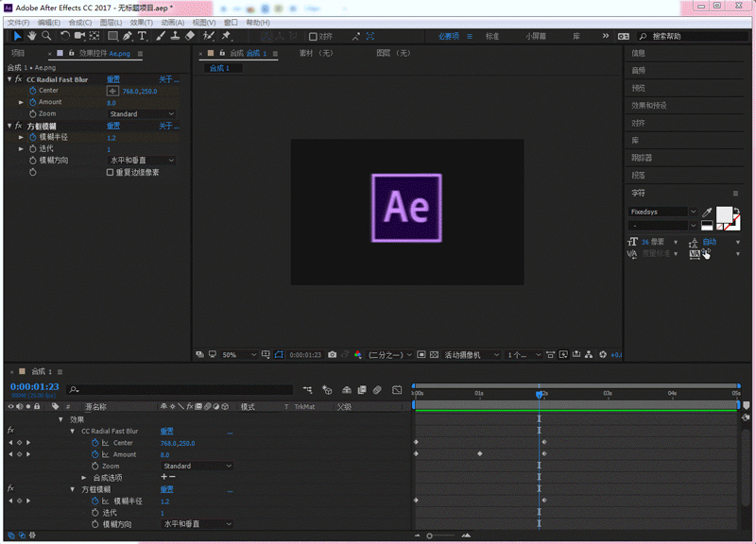Toggle stopwatch for Zoom property in timeline

point(95,467)
